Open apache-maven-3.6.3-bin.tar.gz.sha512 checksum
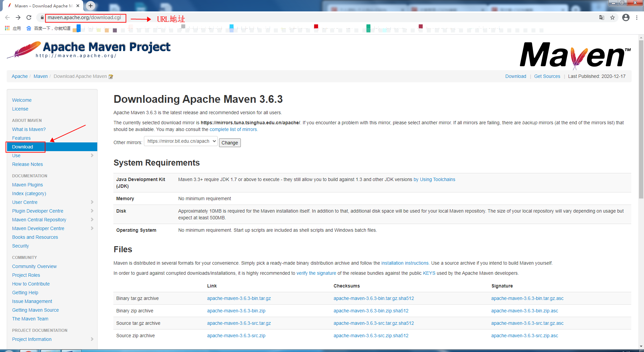 click(374, 298)
